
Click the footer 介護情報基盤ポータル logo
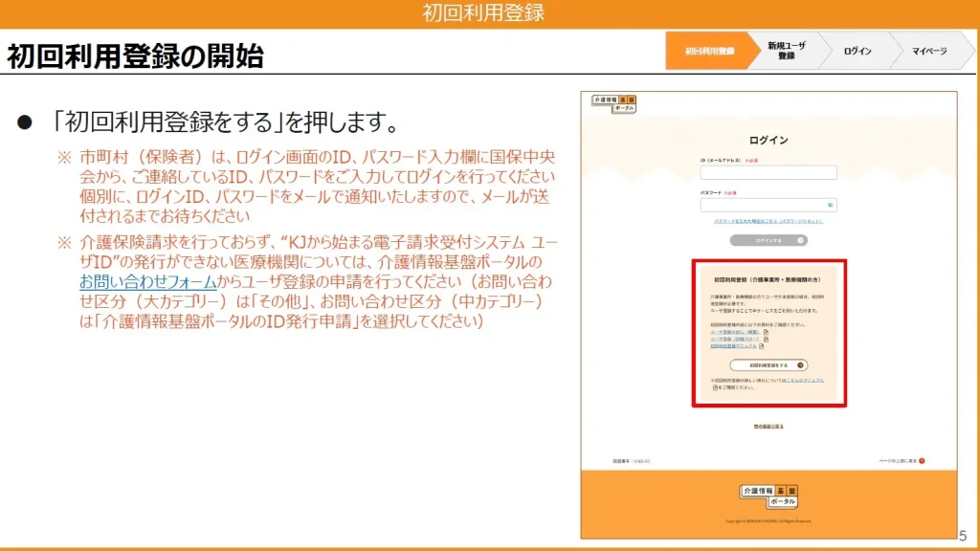tap(768, 496)
